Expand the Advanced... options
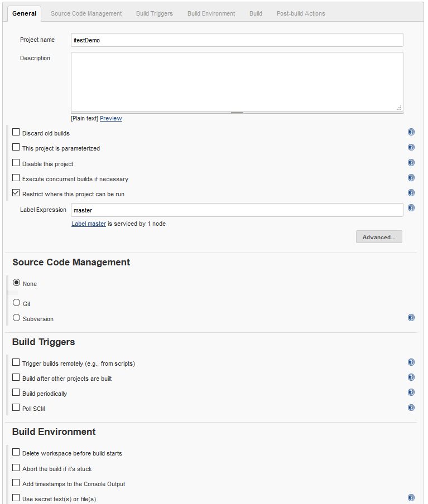The image size is (428, 504). (x=379, y=237)
